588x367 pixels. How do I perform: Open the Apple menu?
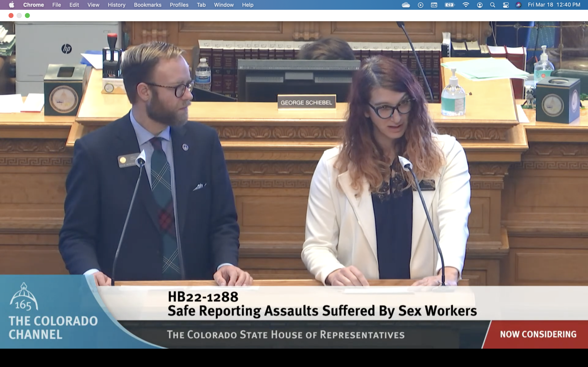[x=11, y=5]
